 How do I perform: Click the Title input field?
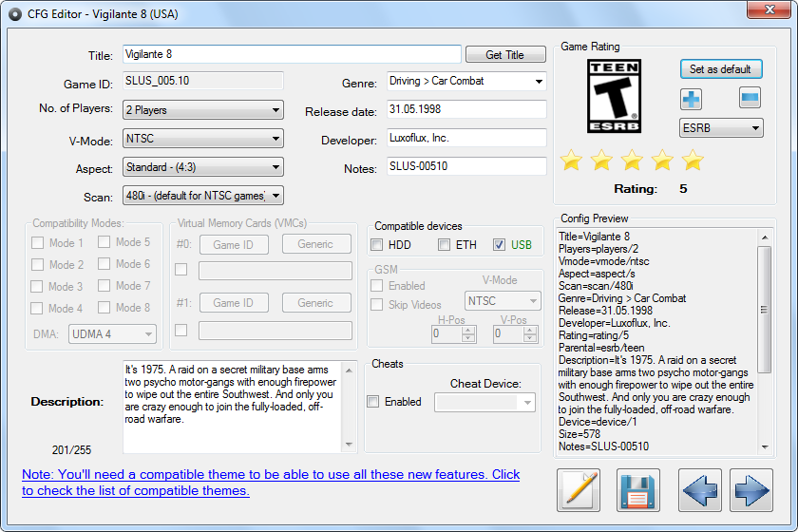292,54
